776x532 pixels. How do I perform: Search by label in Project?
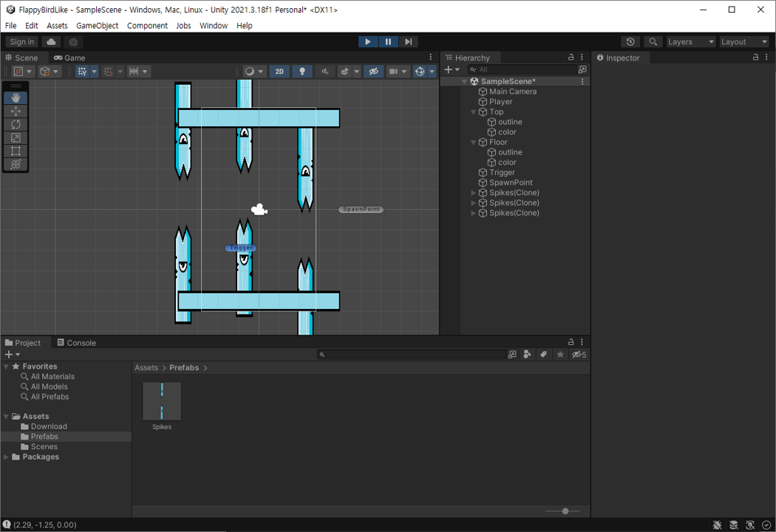pos(543,355)
